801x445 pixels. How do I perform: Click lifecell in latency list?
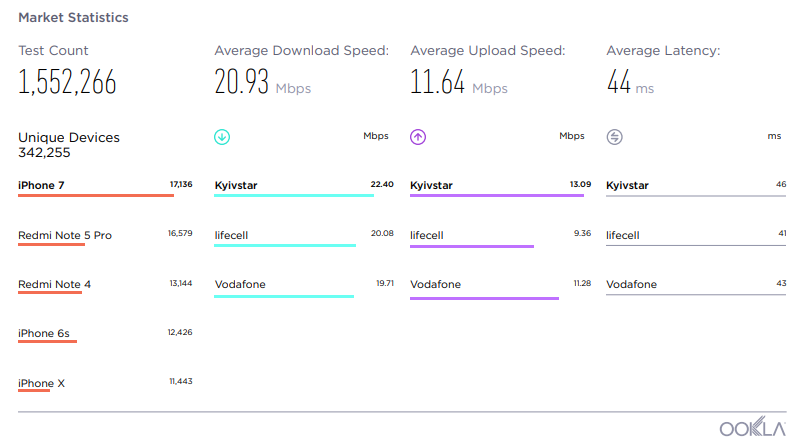pyautogui.click(x=623, y=236)
